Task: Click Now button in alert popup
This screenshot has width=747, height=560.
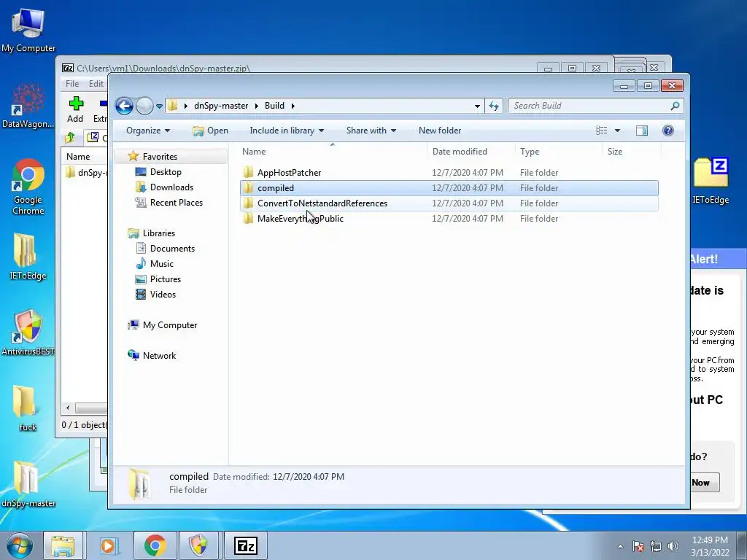Action: [x=704, y=483]
